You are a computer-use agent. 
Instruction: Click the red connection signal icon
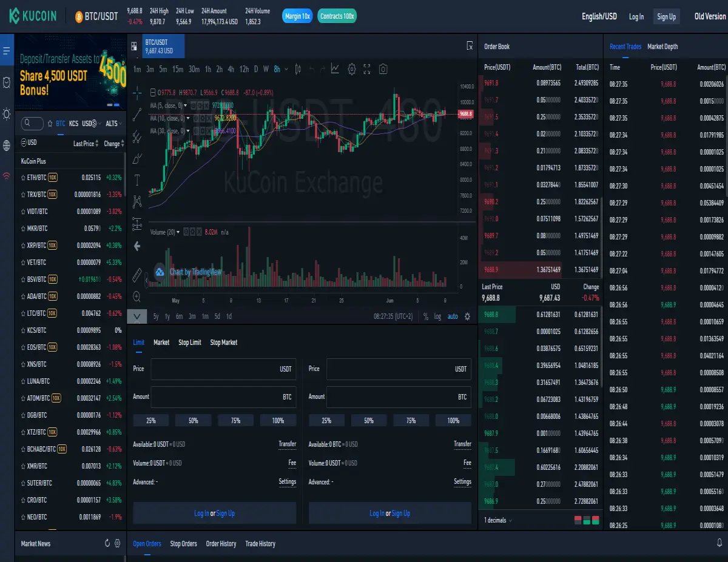[7, 176]
